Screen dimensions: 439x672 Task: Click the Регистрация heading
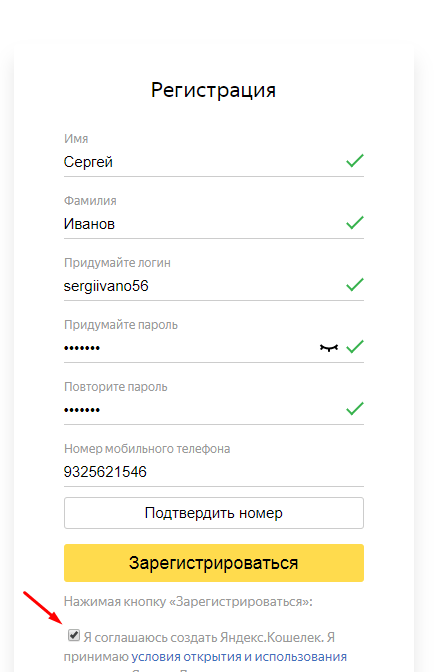[213, 90]
